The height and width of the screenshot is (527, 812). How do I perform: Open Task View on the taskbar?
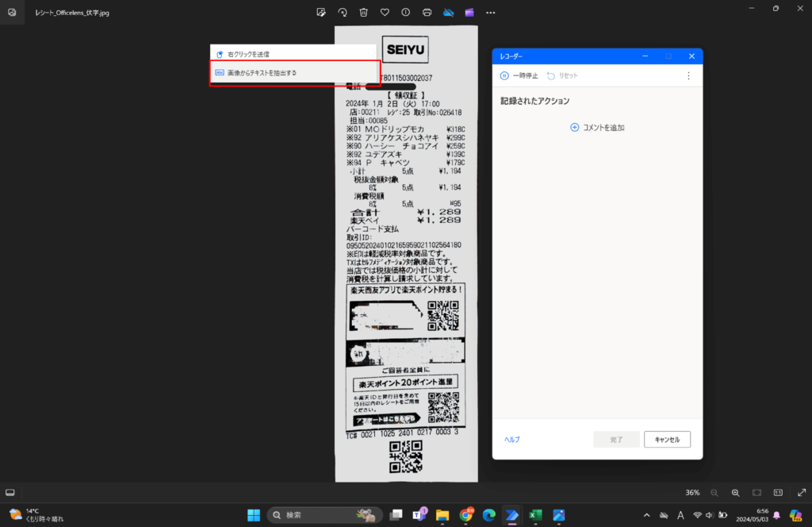point(396,515)
